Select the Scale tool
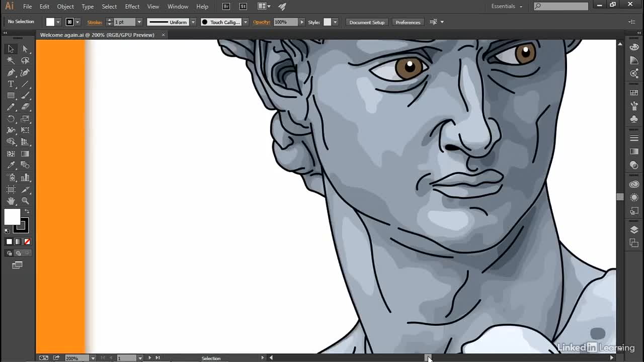This screenshot has height=362, width=644. [x=25, y=119]
